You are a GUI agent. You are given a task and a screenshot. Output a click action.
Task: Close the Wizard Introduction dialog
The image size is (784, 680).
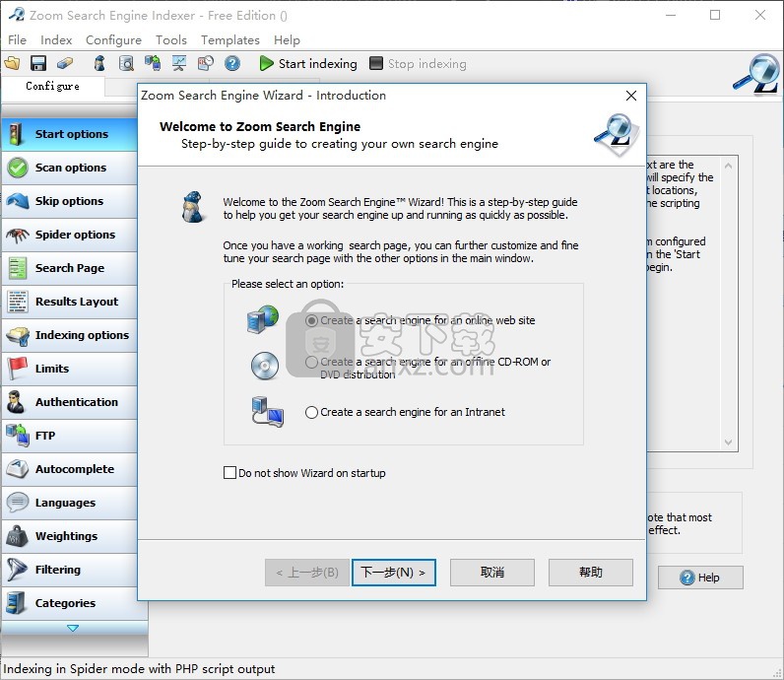click(x=631, y=96)
